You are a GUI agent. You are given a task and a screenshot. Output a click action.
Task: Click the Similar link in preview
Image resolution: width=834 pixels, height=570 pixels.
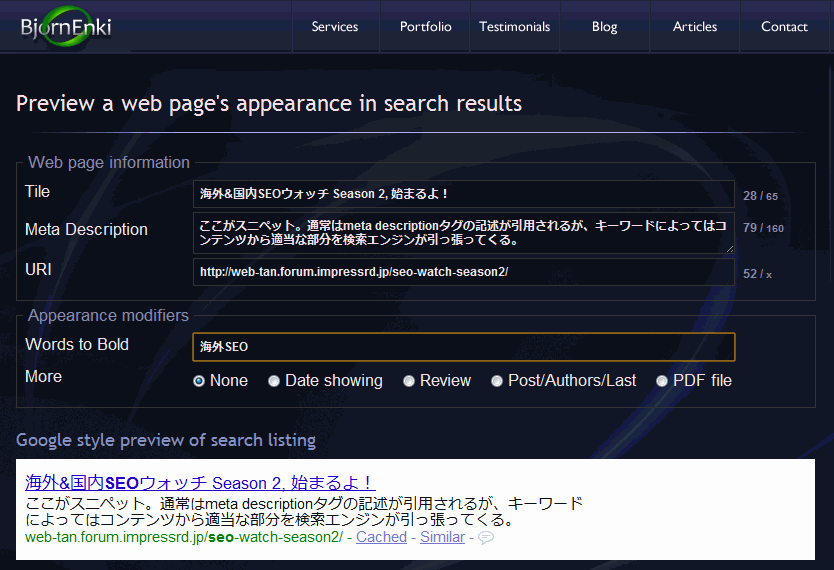(x=442, y=537)
